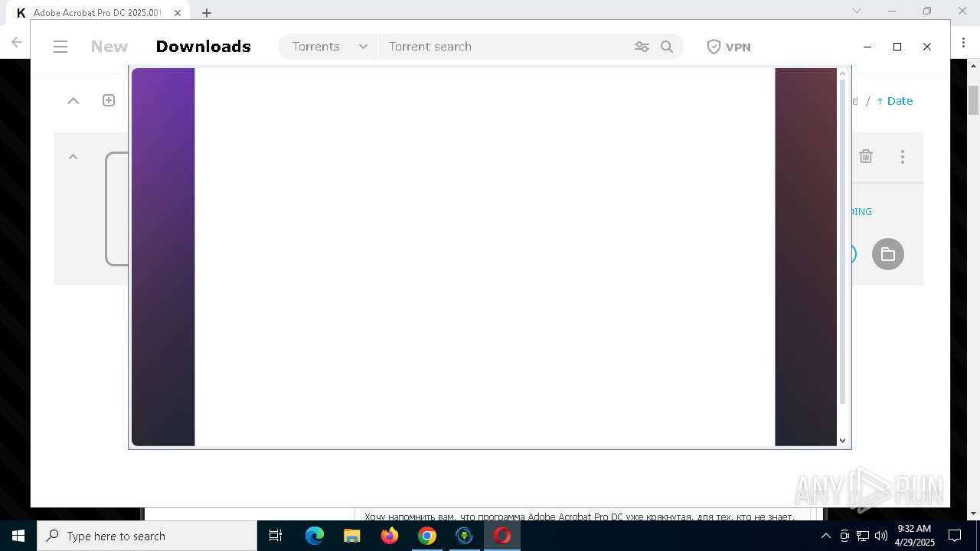Open search filter settings icon

[642, 47]
